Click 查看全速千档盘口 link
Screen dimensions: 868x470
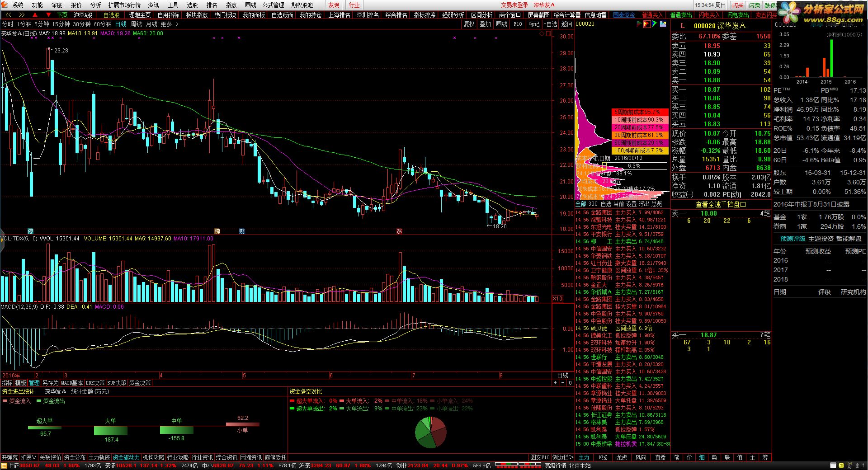click(721, 204)
